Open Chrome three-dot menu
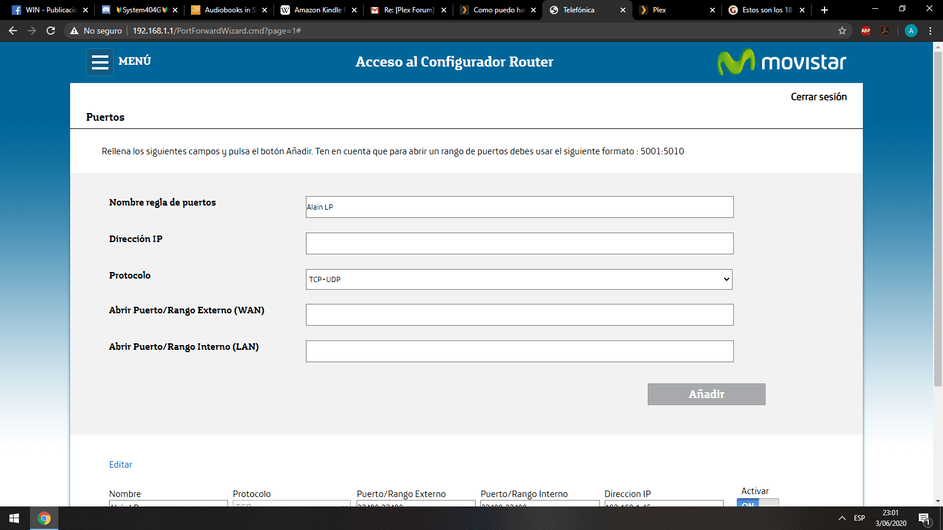 point(930,31)
